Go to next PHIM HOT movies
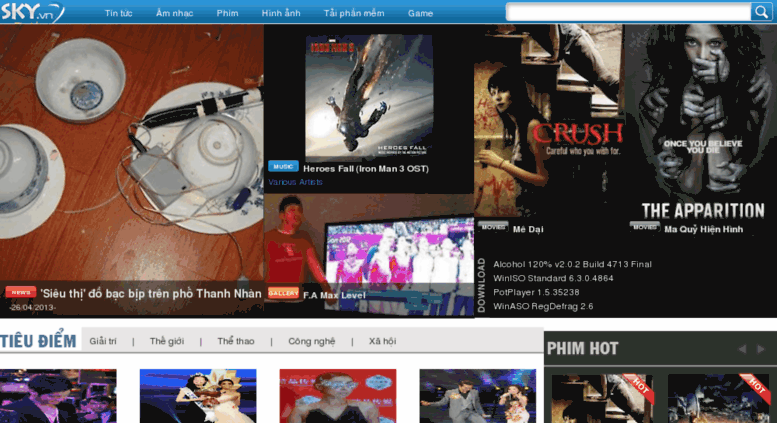This screenshot has width=777, height=423. [761, 349]
